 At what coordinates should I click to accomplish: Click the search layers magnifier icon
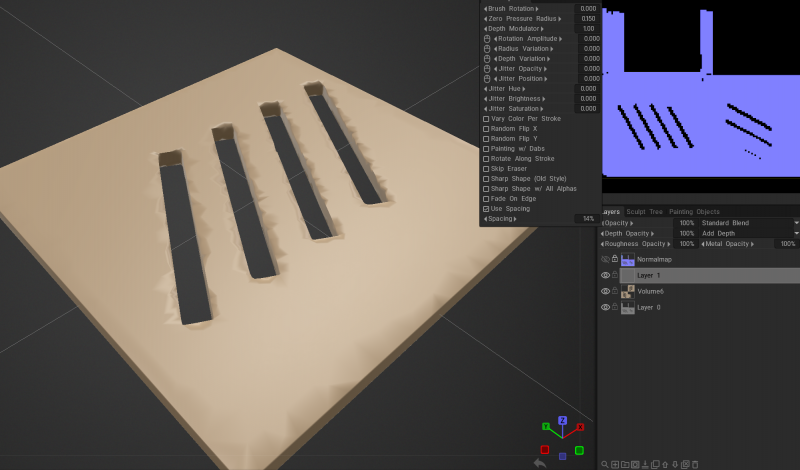(x=605, y=464)
